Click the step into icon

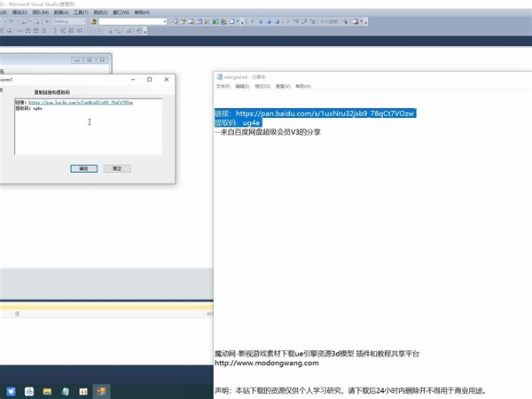[296, 21]
